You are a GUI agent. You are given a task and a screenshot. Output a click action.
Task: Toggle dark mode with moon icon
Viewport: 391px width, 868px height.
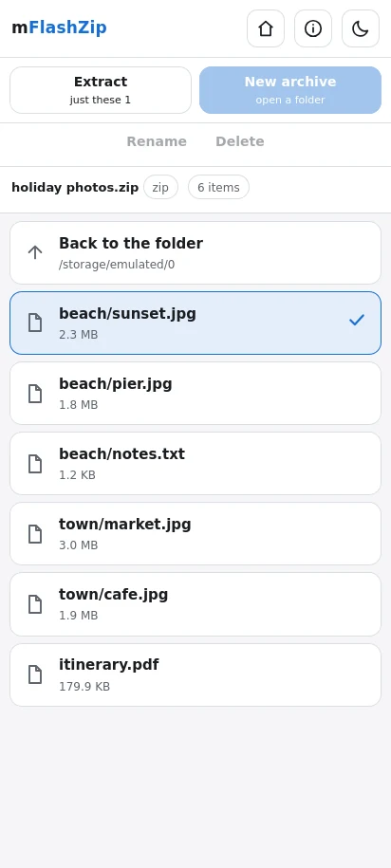coord(361,28)
